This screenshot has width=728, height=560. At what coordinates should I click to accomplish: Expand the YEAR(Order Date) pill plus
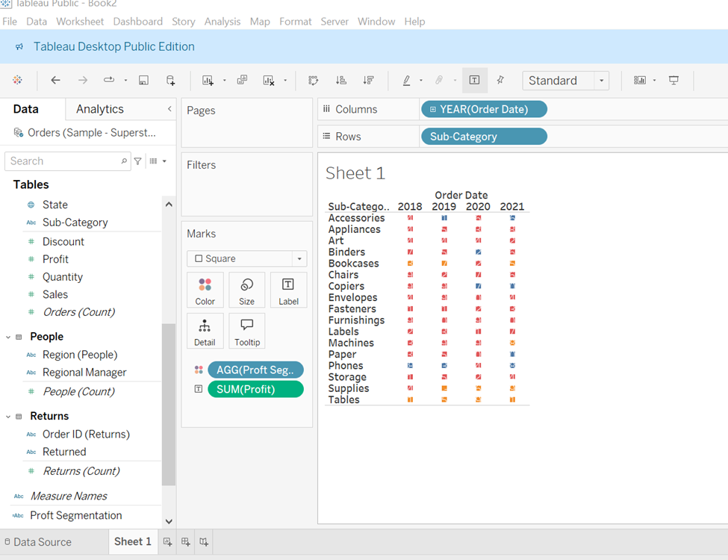[433, 110]
